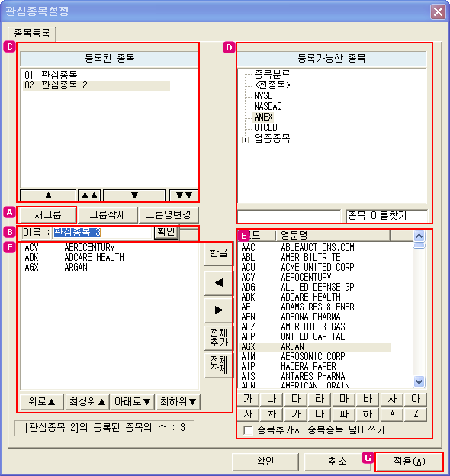Open the 종목등록 tab
Image resolution: width=450 pixels, height=476 pixels.
point(32,33)
